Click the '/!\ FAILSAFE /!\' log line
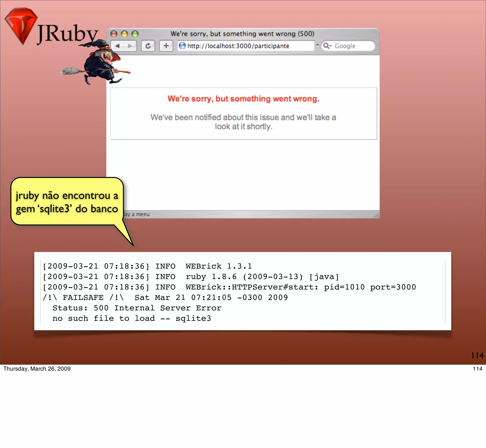 [x=165, y=298]
